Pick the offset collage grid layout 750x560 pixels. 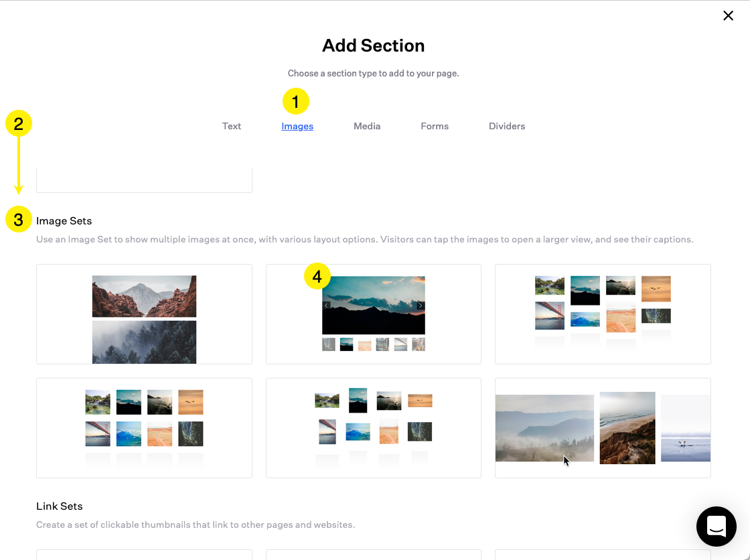coord(602,314)
